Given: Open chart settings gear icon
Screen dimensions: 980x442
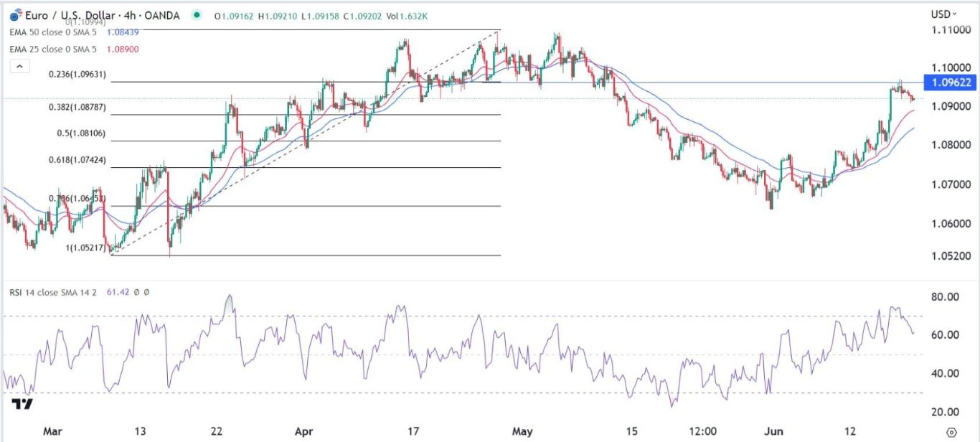Looking at the screenshot, I should (x=951, y=433).
